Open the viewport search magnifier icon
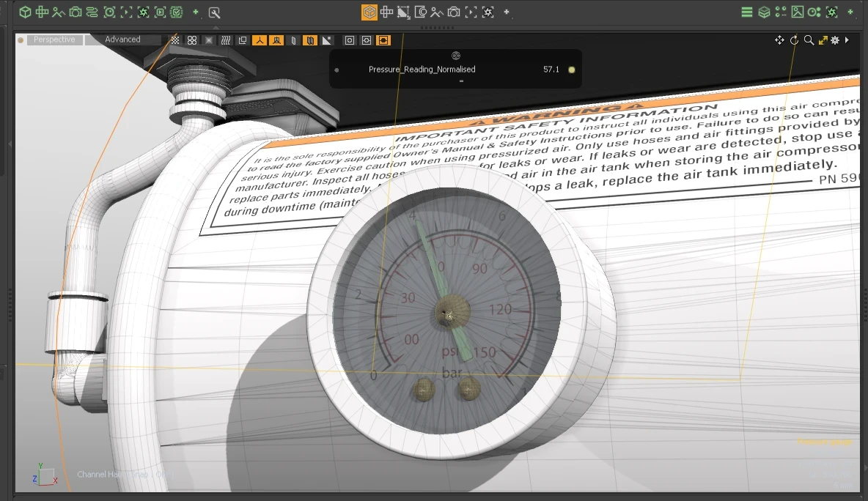 coord(809,40)
